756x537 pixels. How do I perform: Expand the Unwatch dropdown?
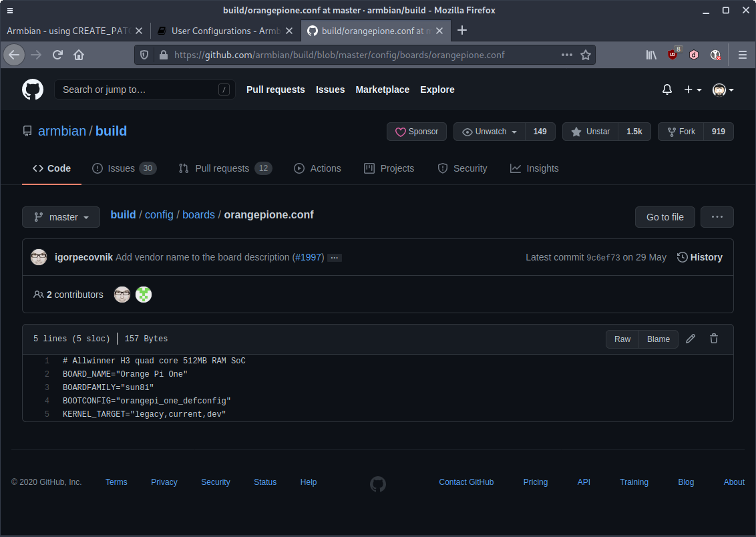[x=490, y=132]
